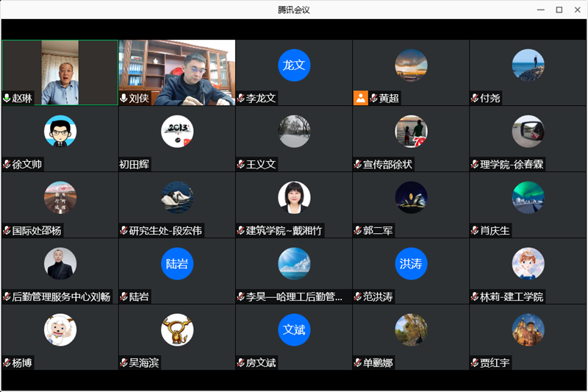Click the muted mic icon beside 贾红宇
Viewport: 588px width, 392px height.
tap(475, 363)
